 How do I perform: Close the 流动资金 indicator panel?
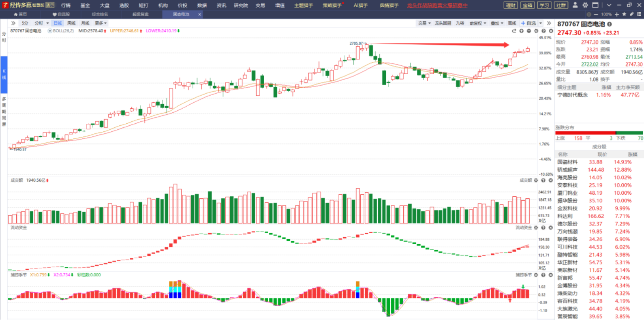[551, 228]
